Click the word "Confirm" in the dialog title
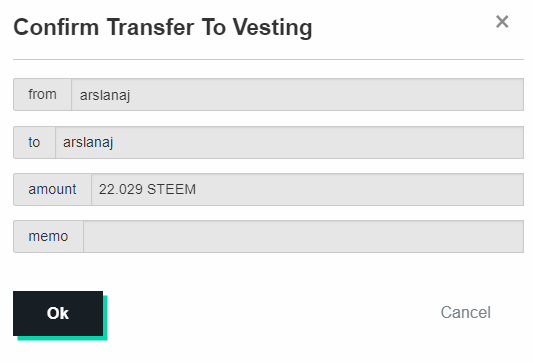 coord(56,27)
